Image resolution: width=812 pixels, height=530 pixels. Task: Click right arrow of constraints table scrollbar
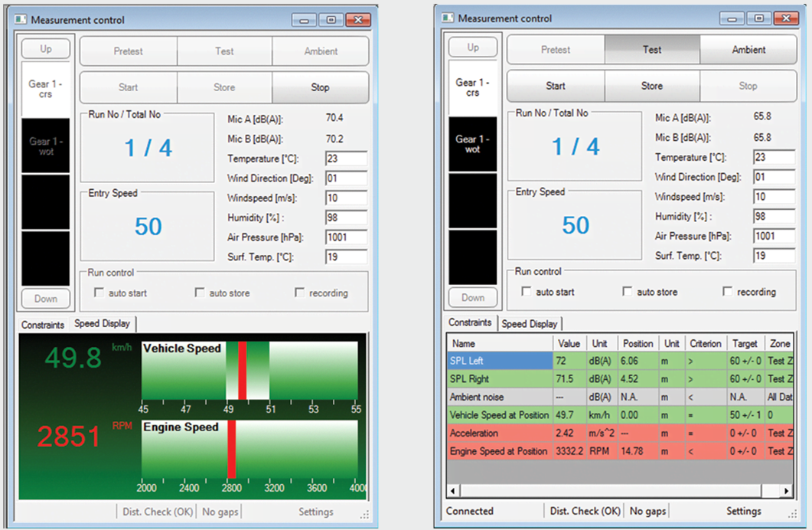point(787,491)
